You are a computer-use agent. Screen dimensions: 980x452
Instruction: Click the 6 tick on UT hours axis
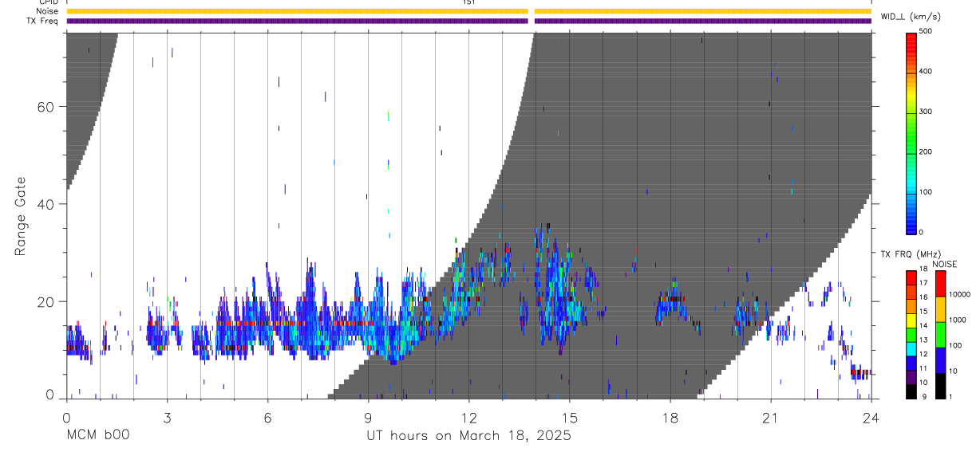[267, 417]
